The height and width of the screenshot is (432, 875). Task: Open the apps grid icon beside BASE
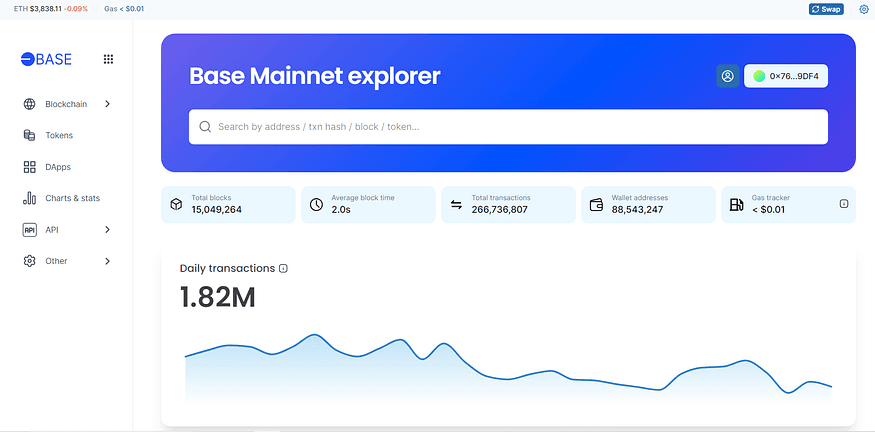[108, 59]
